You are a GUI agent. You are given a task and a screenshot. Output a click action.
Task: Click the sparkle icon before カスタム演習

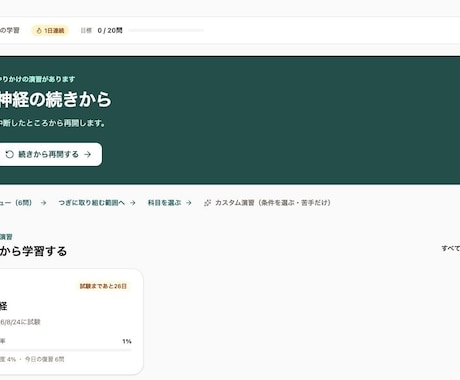pos(207,203)
